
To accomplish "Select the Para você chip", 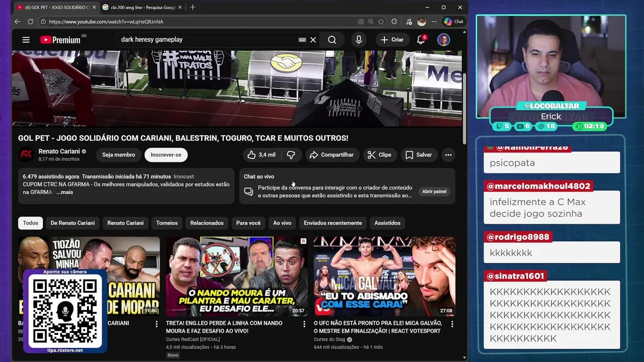I will (x=249, y=223).
